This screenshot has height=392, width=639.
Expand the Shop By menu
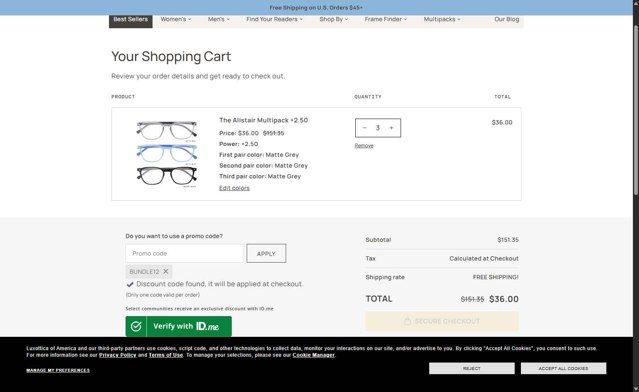click(x=334, y=19)
